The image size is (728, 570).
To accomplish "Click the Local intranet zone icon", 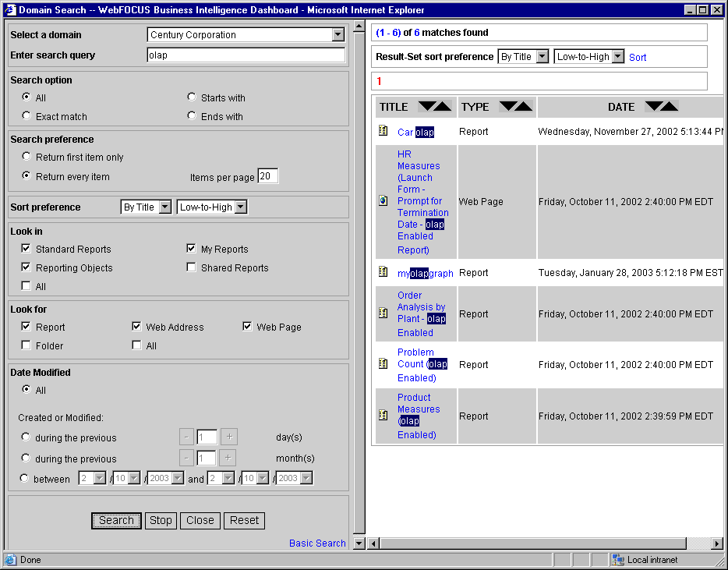I will point(617,560).
